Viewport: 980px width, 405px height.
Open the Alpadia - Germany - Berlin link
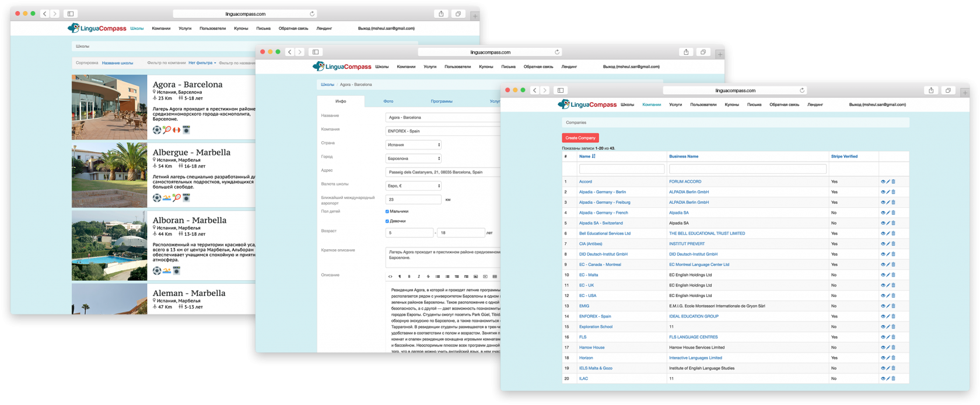[x=603, y=192]
